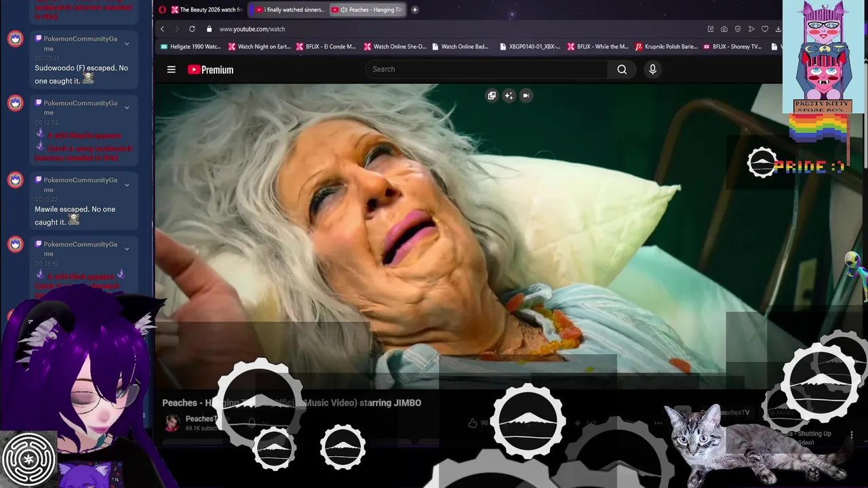This screenshot has height=488, width=868.
Task: Click the sparkle icon above the video
Action: tap(509, 96)
